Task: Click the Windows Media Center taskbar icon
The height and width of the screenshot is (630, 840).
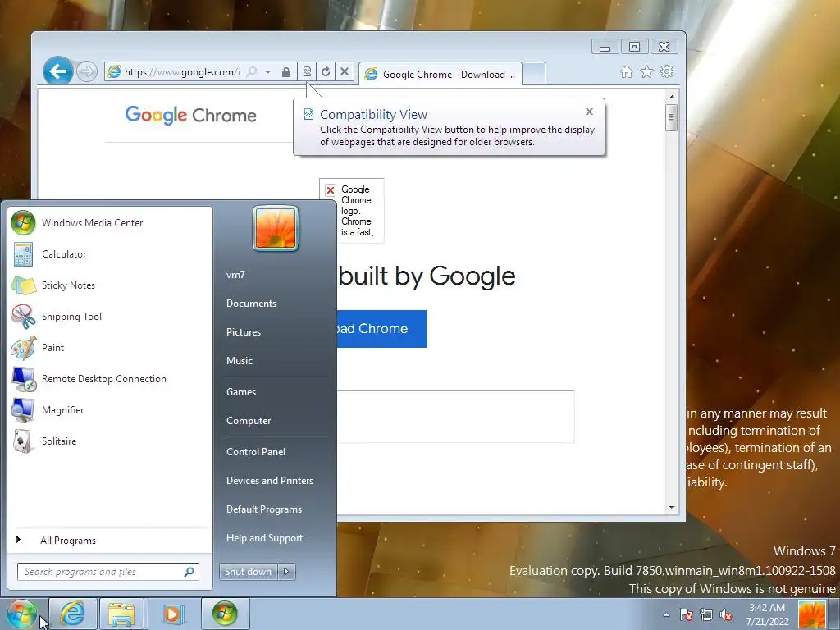Action: point(225,614)
